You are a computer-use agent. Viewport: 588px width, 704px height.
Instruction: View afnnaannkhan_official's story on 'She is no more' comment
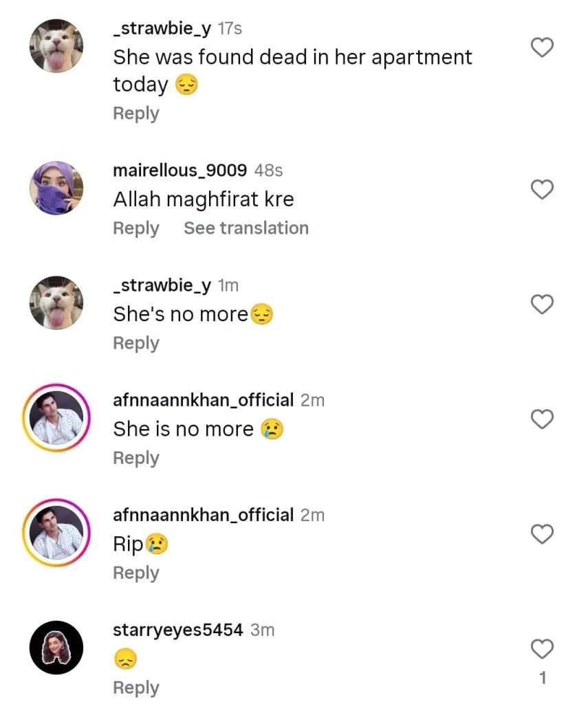[x=56, y=418]
